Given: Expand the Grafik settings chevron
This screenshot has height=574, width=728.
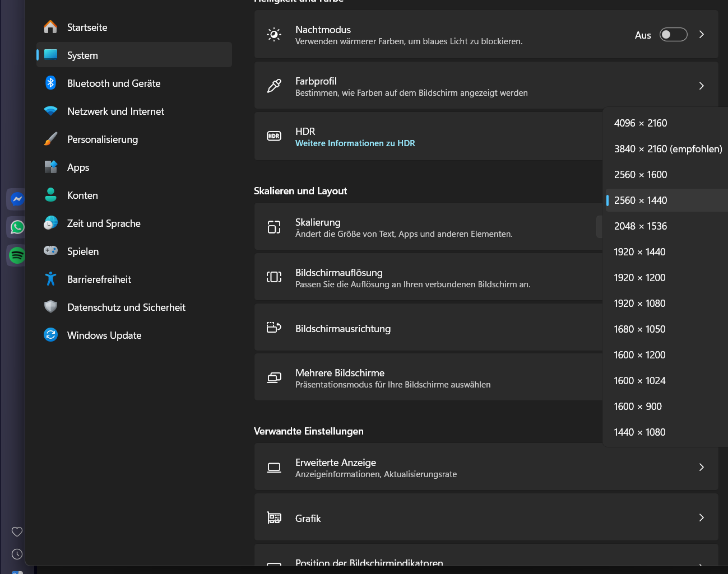Looking at the screenshot, I should coord(702,517).
